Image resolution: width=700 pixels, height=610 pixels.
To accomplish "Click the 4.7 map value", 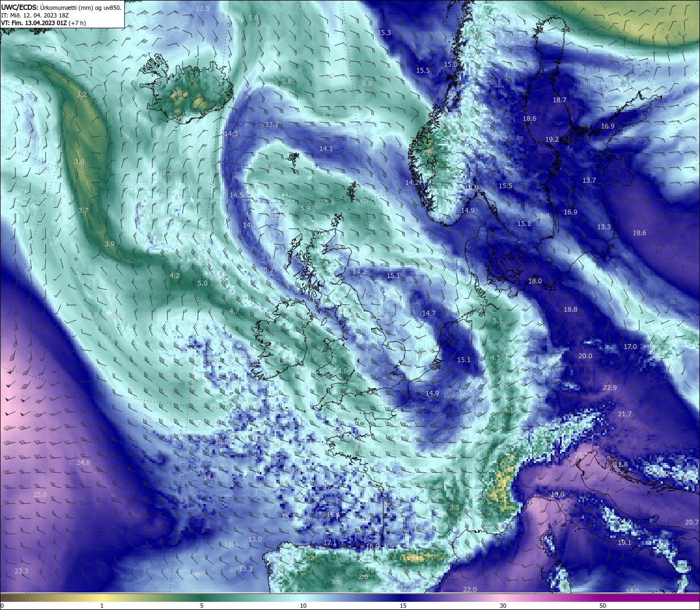I will pos(234,311).
